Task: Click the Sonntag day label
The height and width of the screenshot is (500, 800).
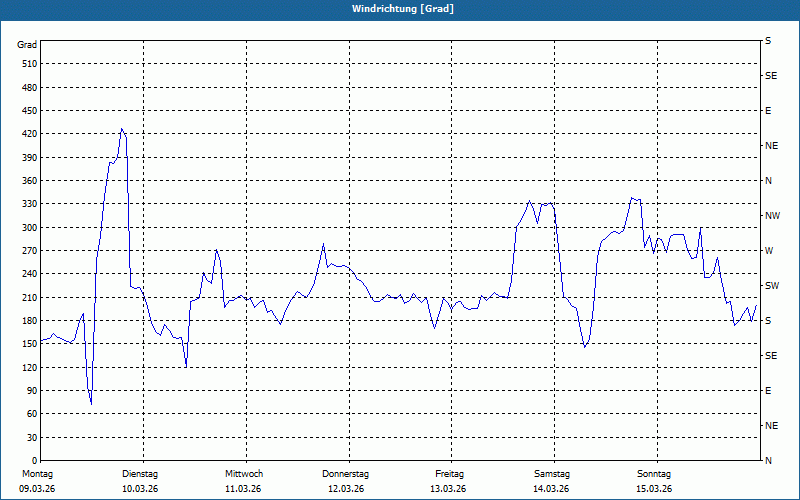Action: point(654,473)
